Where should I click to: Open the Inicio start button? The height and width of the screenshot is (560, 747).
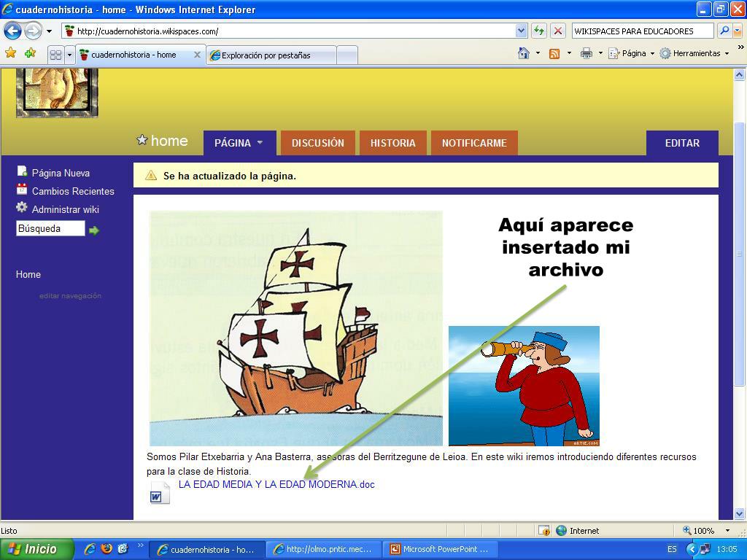pos(37,549)
